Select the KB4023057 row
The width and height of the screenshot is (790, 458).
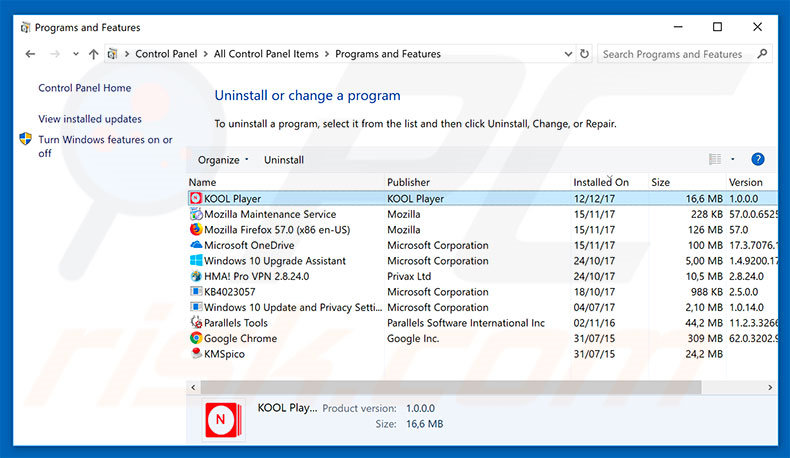(483, 292)
